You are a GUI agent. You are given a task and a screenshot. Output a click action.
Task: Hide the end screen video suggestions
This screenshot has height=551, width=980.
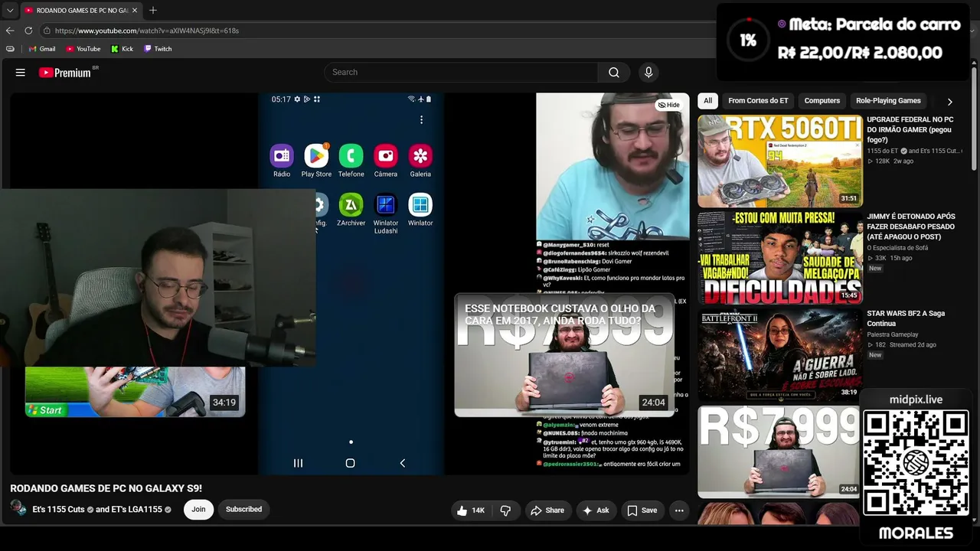click(x=669, y=105)
